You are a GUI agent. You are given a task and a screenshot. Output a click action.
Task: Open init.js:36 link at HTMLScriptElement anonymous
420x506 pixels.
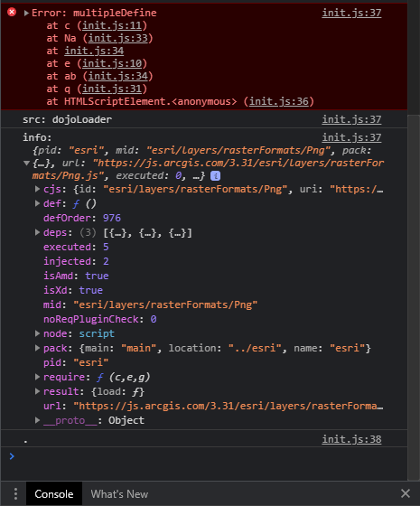pos(279,101)
